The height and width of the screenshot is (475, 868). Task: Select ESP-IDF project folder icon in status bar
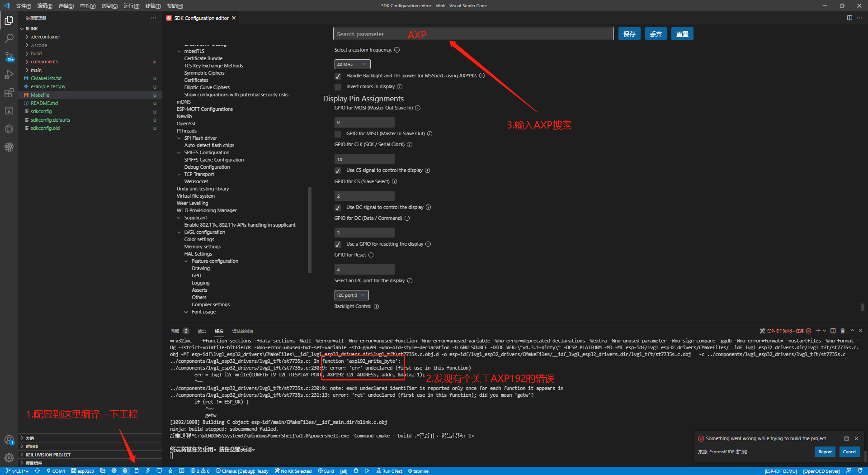[x=103, y=471]
